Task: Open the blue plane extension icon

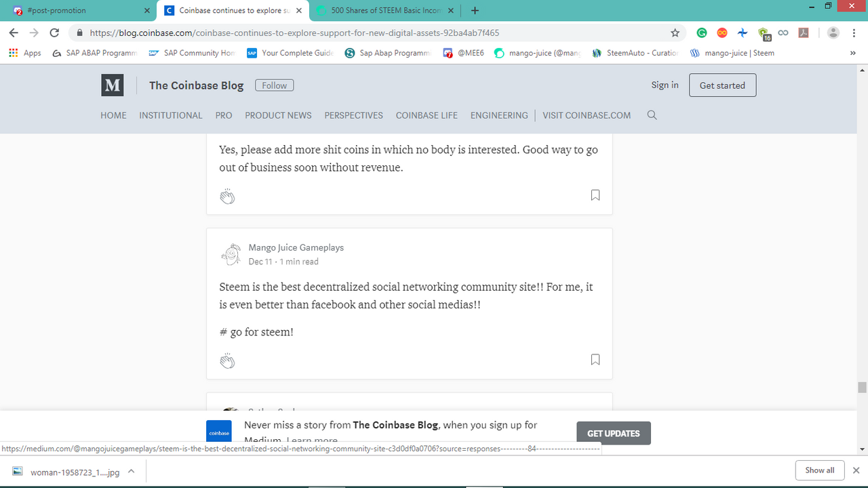Action: [743, 33]
